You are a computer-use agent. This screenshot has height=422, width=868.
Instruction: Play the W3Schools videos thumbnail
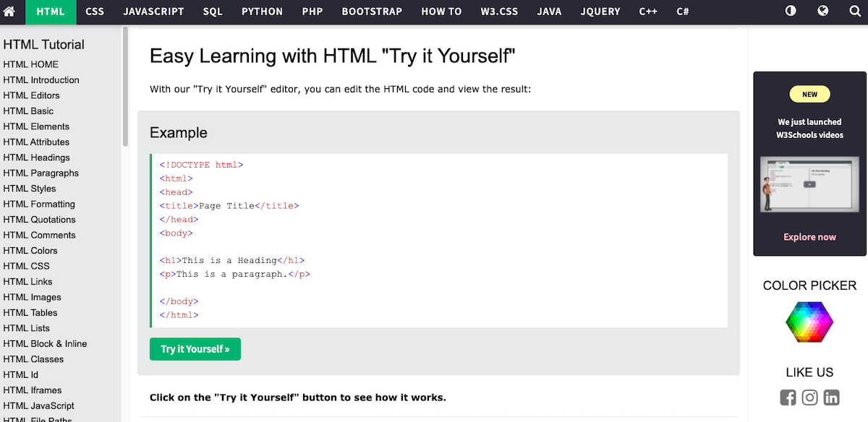809,184
